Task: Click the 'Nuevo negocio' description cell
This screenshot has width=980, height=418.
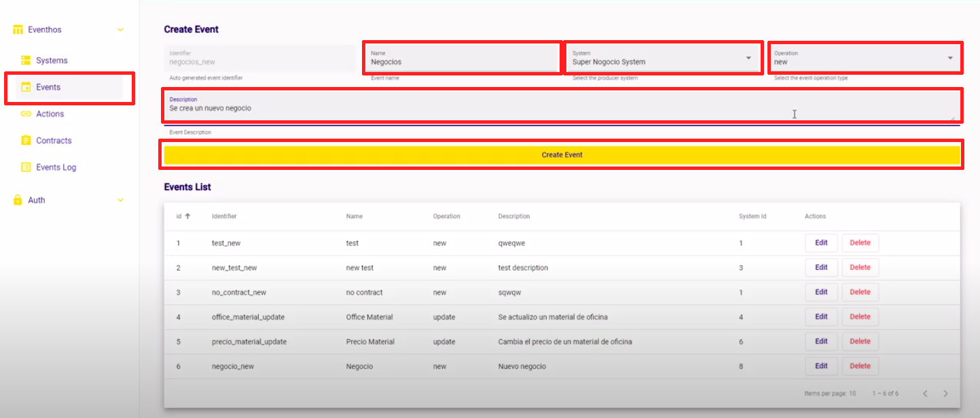Action: click(x=522, y=366)
